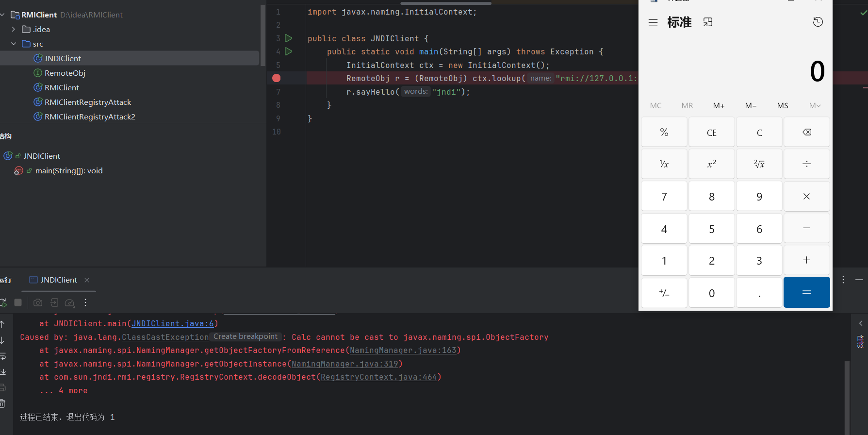The height and width of the screenshot is (435, 868).
Task: Toggle the sign with the +/- key
Action: tap(664, 293)
